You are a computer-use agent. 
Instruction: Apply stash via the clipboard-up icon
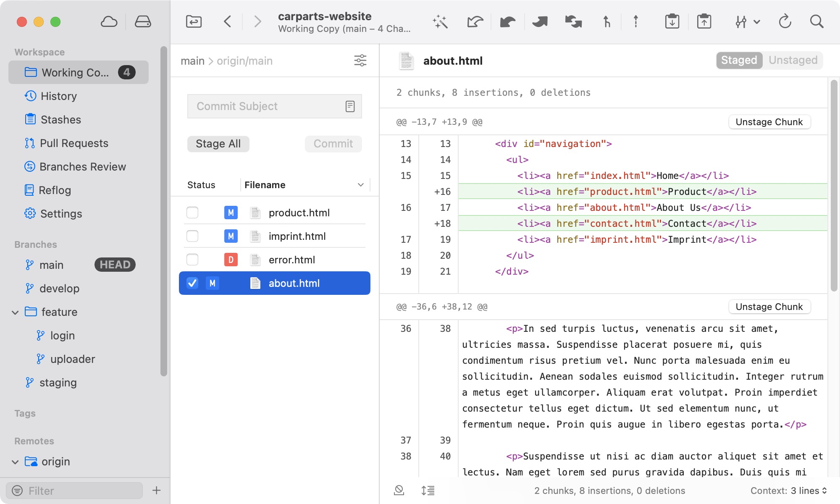point(704,21)
